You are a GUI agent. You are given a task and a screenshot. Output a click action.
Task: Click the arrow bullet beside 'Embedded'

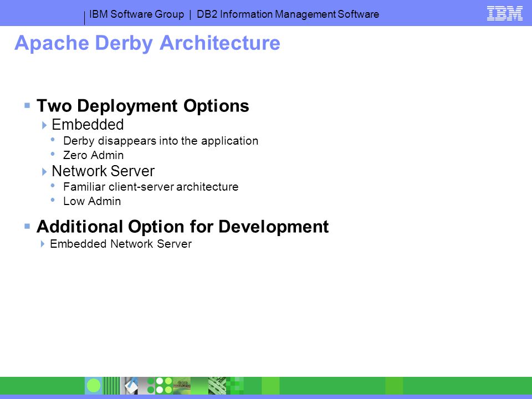pyautogui.click(x=44, y=125)
